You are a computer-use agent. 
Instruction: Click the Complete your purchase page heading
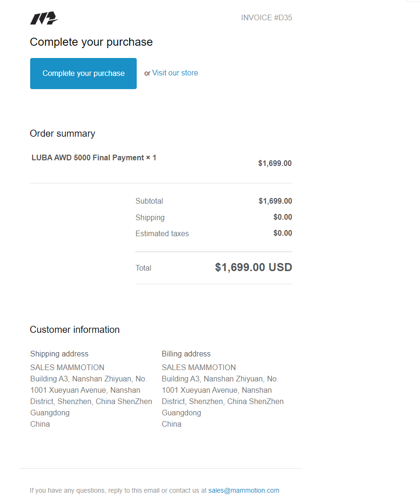click(x=91, y=42)
